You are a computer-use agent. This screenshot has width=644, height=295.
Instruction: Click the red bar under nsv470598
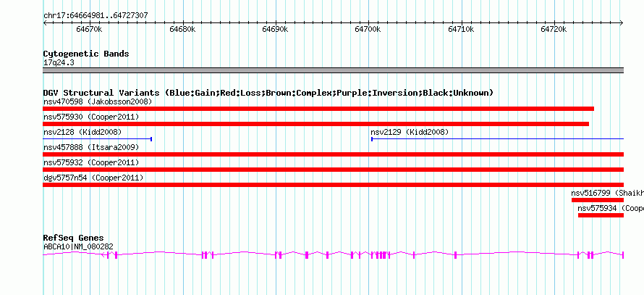coord(318,109)
